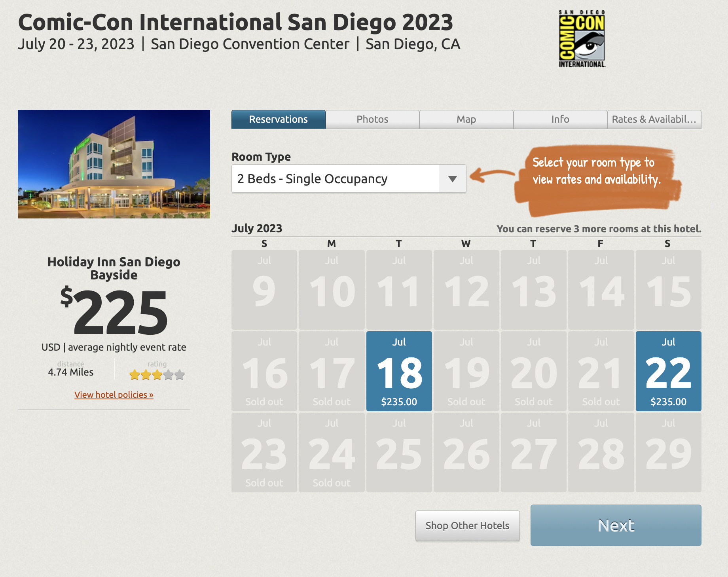Click the sold out July 21 cell

601,371
